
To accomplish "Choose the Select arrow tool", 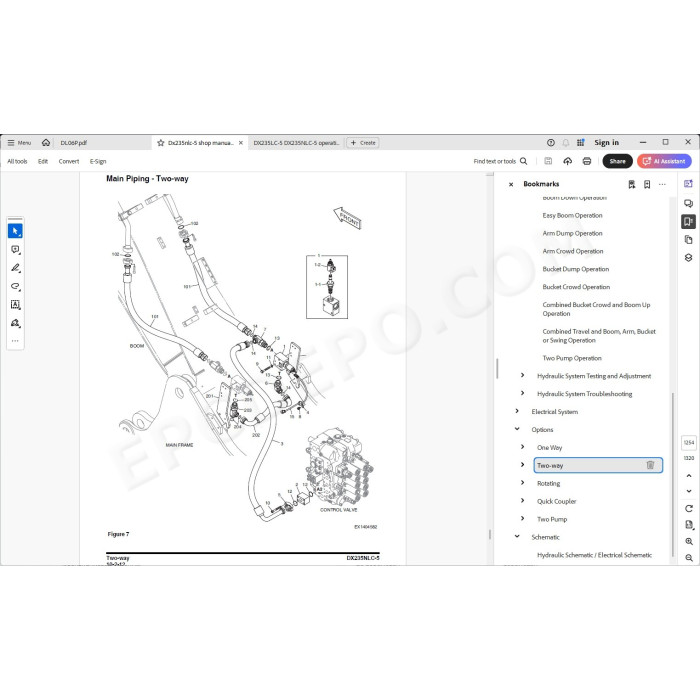I will (15, 231).
